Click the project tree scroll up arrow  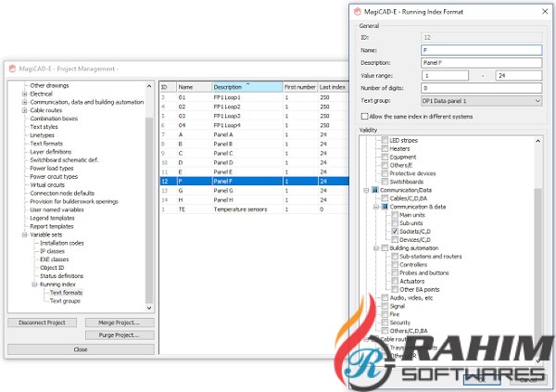click(x=149, y=86)
